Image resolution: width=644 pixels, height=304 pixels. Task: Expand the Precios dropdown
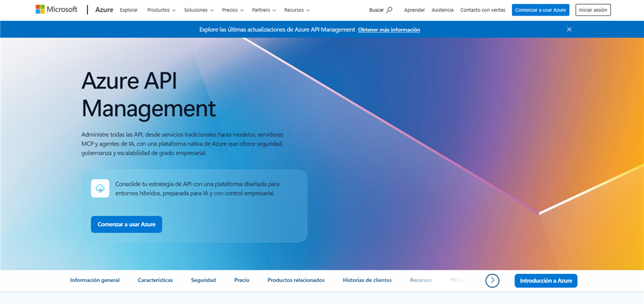233,10
